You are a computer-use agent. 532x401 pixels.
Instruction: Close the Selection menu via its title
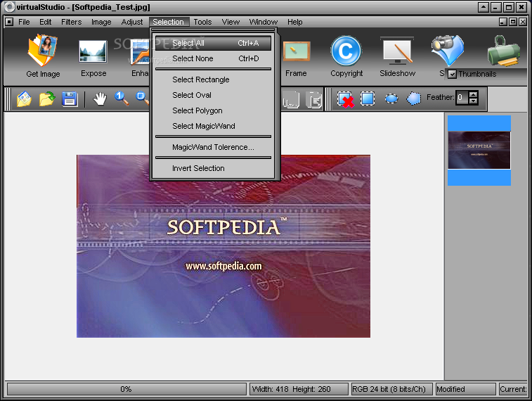tap(168, 22)
